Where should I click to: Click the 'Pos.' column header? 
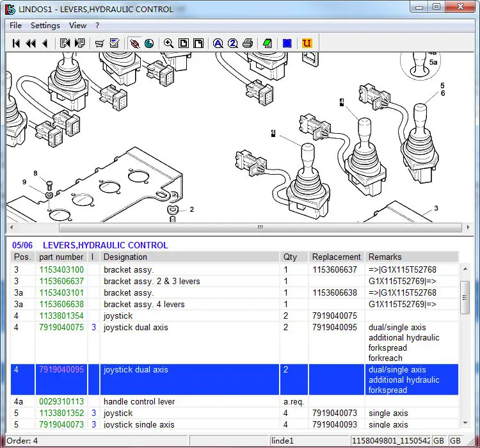click(x=22, y=257)
